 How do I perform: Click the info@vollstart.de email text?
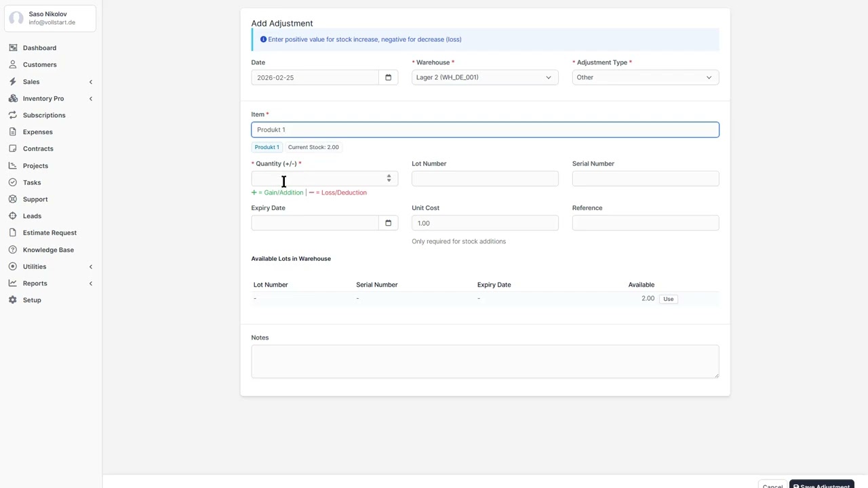click(52, 22)
